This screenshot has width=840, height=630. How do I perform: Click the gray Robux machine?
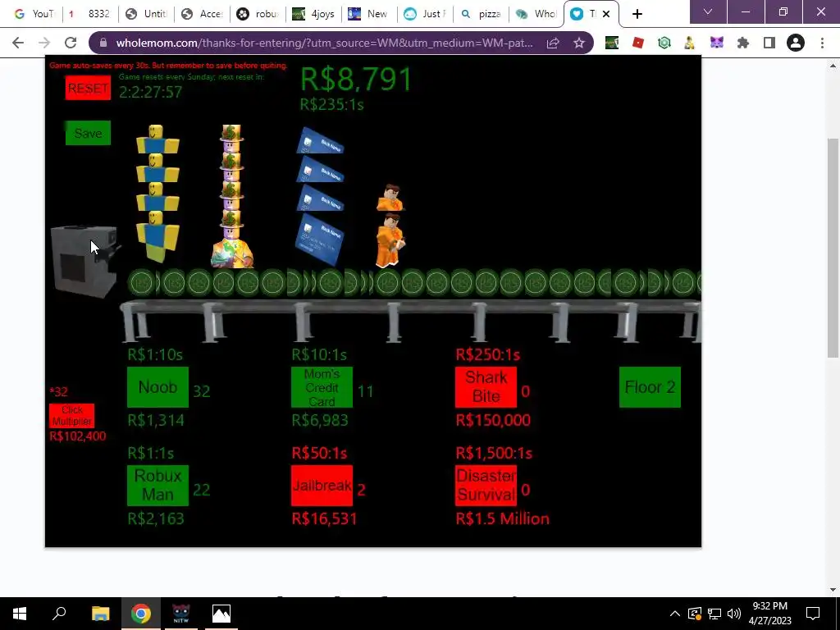84,261
